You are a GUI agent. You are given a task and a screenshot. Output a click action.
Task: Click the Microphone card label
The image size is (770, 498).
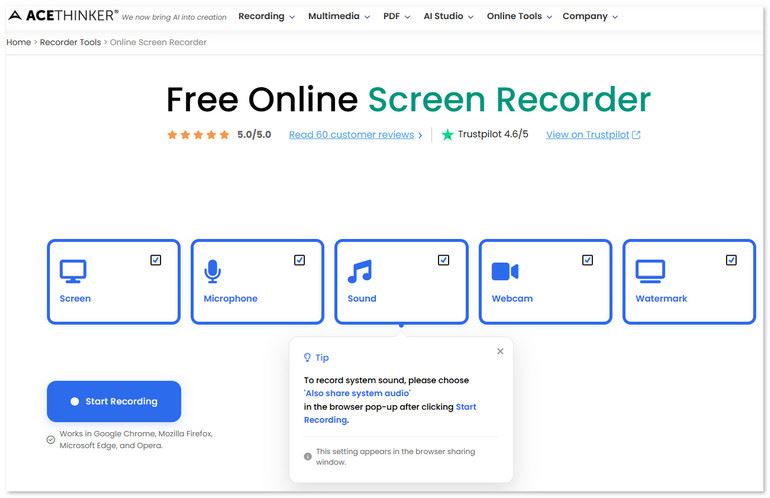pyautogui.click(x=230, y=298)
